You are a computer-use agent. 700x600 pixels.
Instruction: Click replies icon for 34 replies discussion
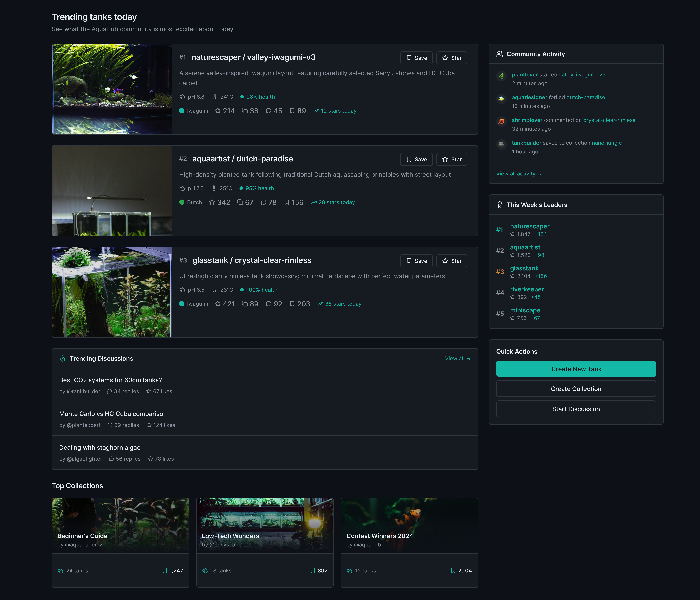109,391
